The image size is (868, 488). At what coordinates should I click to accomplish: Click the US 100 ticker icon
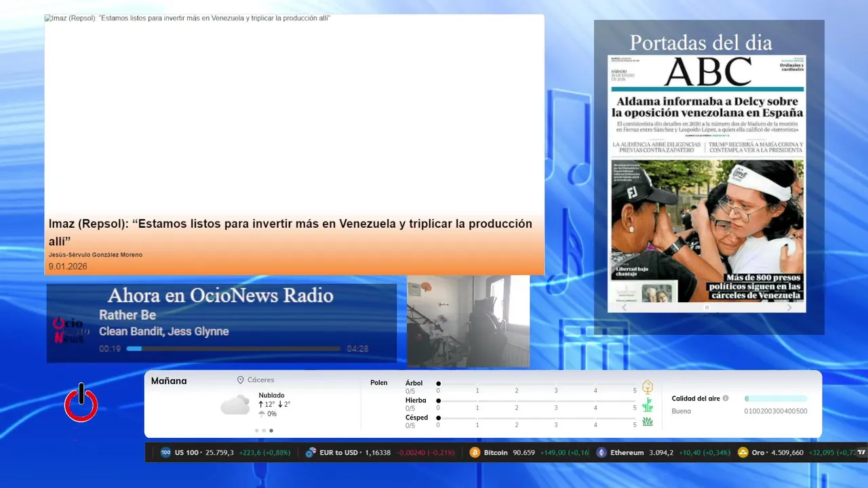click(165, 453)
